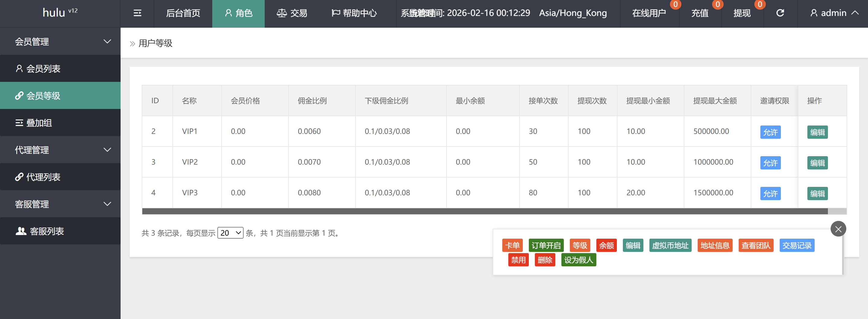Switch to the 交易 top tab
The width and height of the screenshot is (868, 319).
tap(292, 13)
